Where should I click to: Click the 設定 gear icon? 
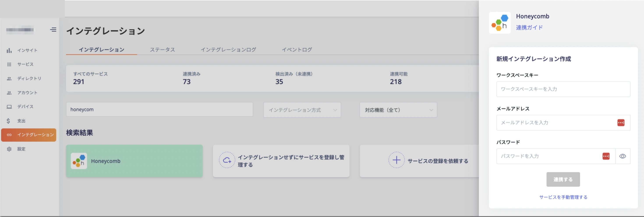coord(9,149)
